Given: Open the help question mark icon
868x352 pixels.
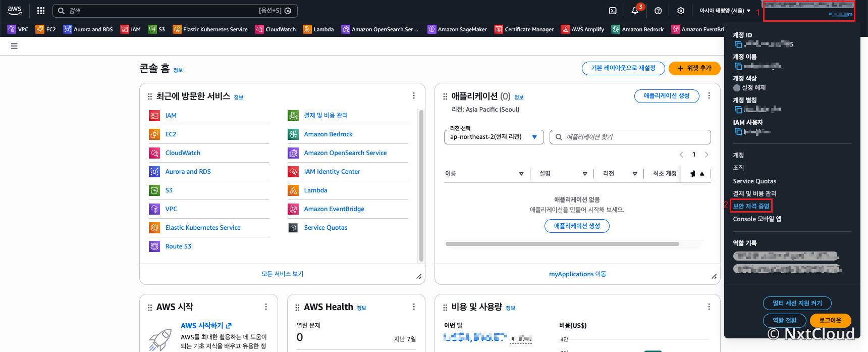Looking at the screenshot, I should (658, 11).
